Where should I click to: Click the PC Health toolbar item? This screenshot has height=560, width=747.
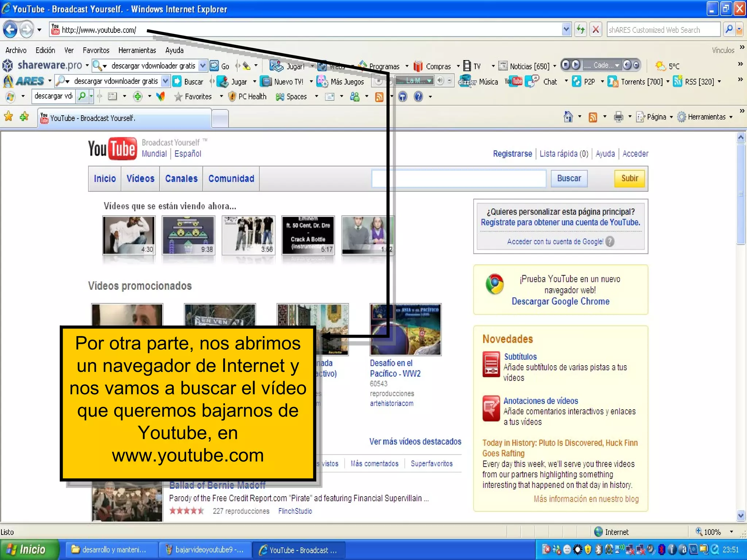[247, 97]
